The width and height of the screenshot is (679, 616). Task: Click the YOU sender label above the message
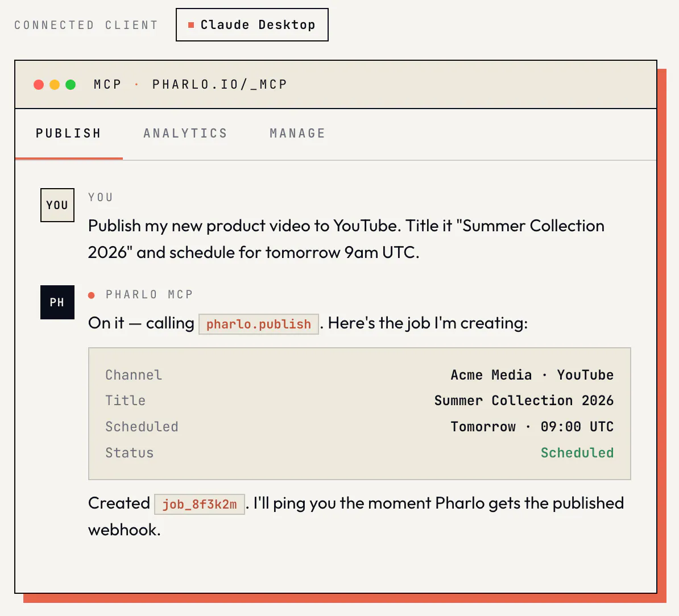(x=101, y=197)
